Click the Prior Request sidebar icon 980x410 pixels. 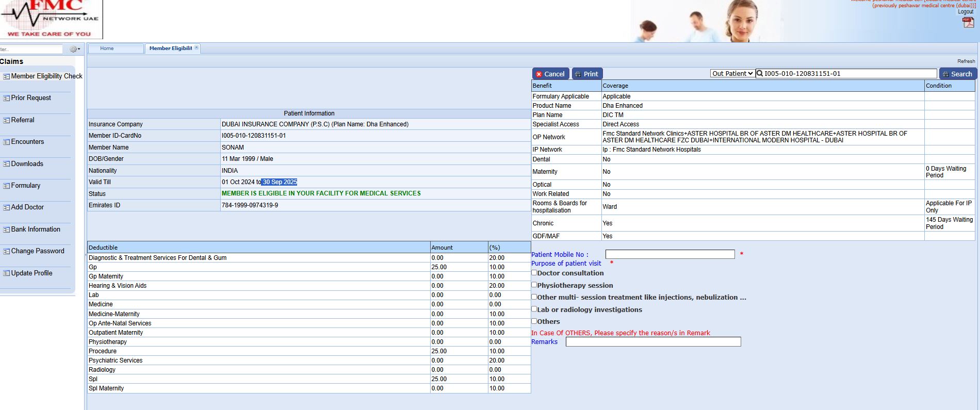click(x=6, y=98)
